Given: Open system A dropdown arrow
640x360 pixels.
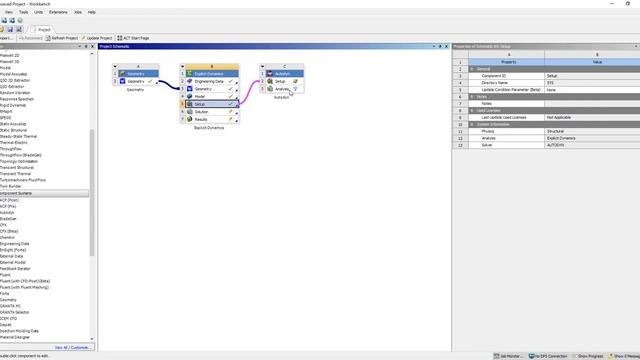Looking at the screenshot, I should pyautogui.click(x=115, y=66).
